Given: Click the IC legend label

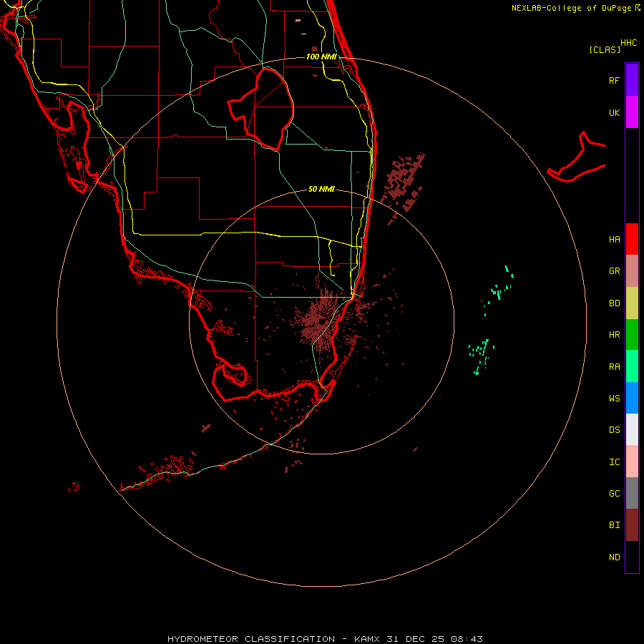Looking at the screenshot, I should (x=614, y=462).
